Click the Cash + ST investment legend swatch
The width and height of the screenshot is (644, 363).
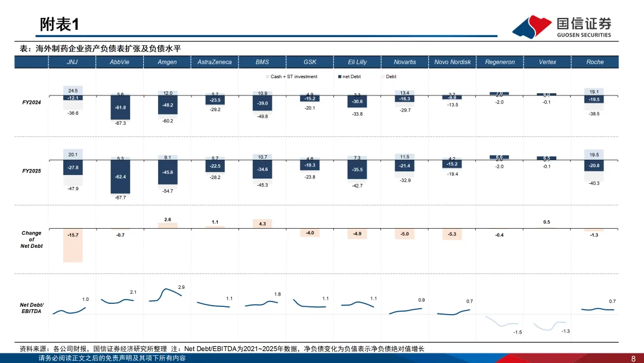[x=267, y=77]
